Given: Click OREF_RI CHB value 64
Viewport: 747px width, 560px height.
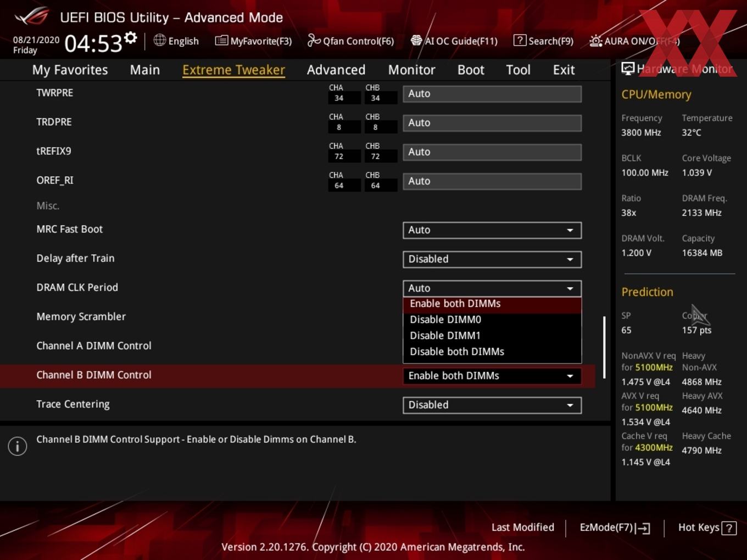Looking at the screenshot, I should tap(375, 186).
